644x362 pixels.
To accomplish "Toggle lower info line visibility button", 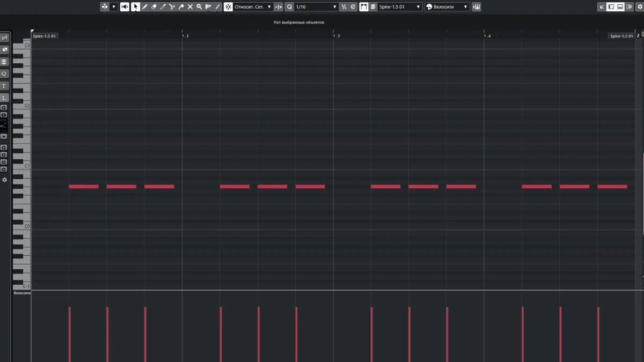I will tap(620, 7).
